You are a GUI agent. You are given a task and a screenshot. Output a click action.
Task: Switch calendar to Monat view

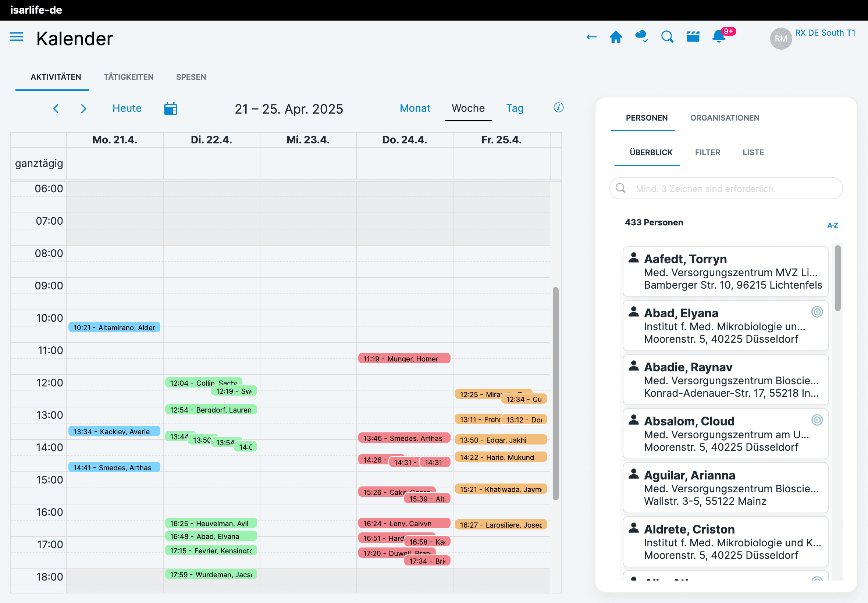pos(415,108)
